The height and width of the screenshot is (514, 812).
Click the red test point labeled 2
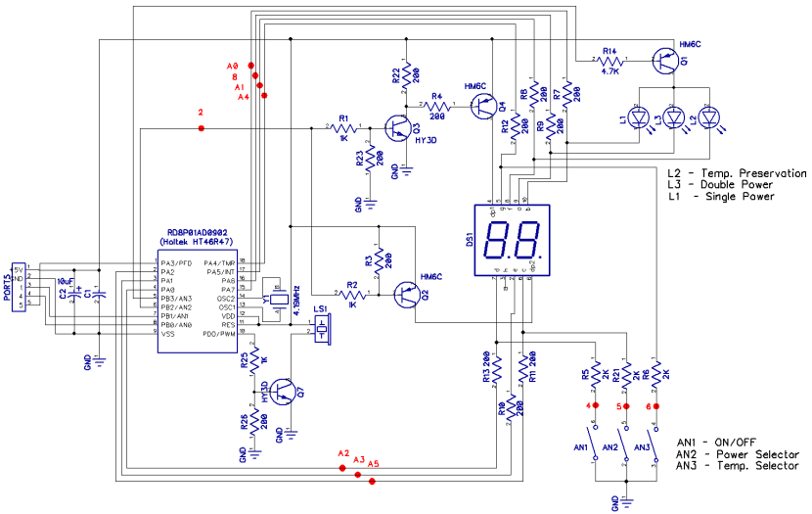click(x=202, y=127)
